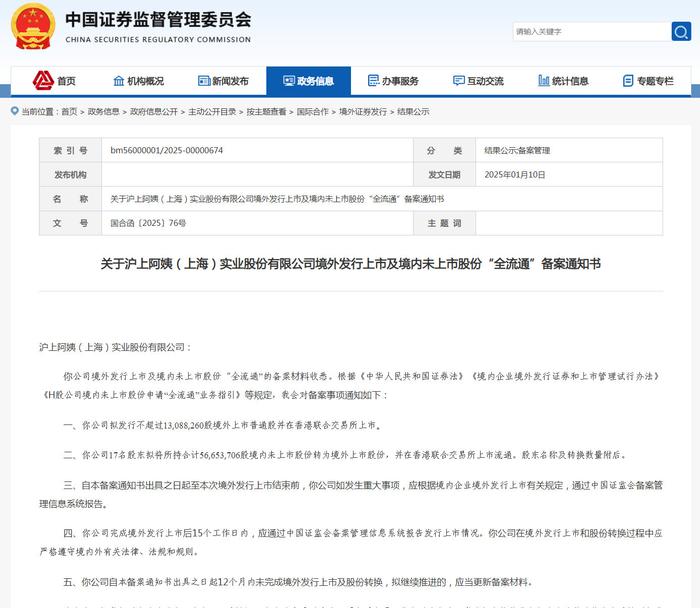Click the 索引号 table label
Screen dimensions: 700x608
71,150
